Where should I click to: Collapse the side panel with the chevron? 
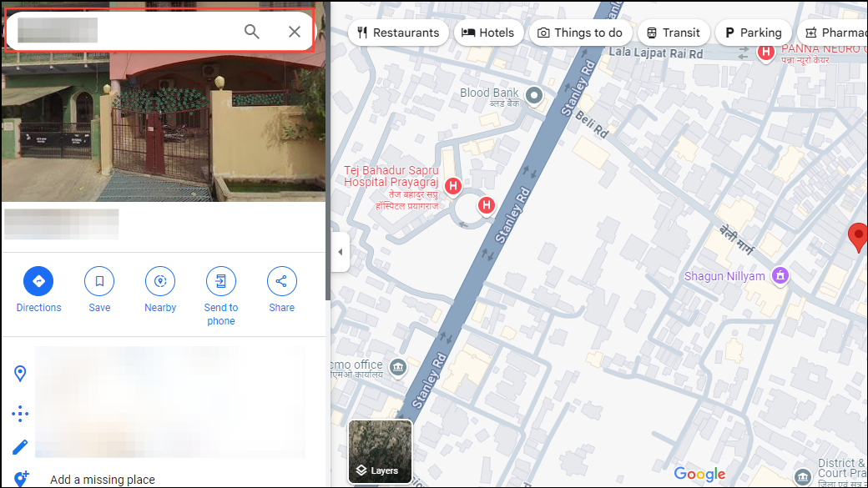pos(340,251)
